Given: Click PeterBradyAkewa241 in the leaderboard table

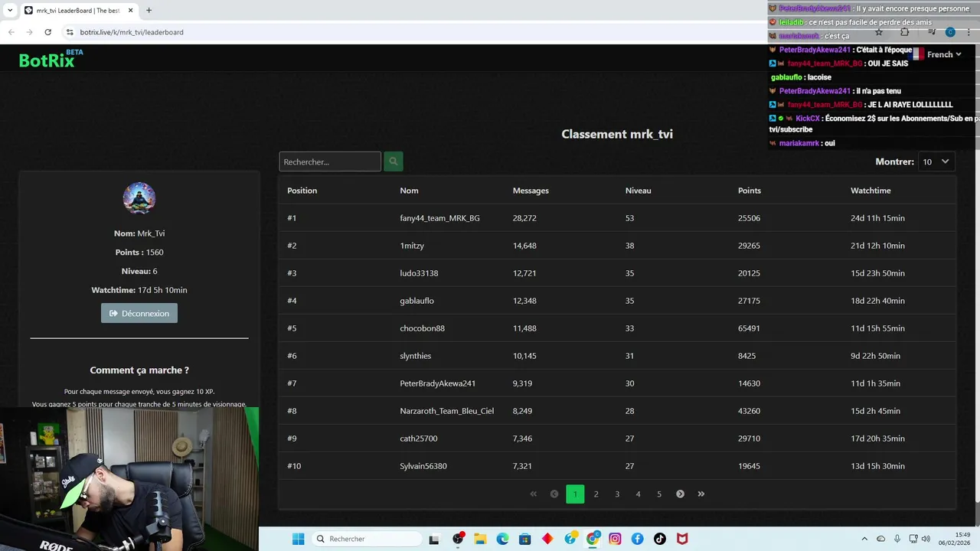Looking at the screenshot, I should [437, 383].
